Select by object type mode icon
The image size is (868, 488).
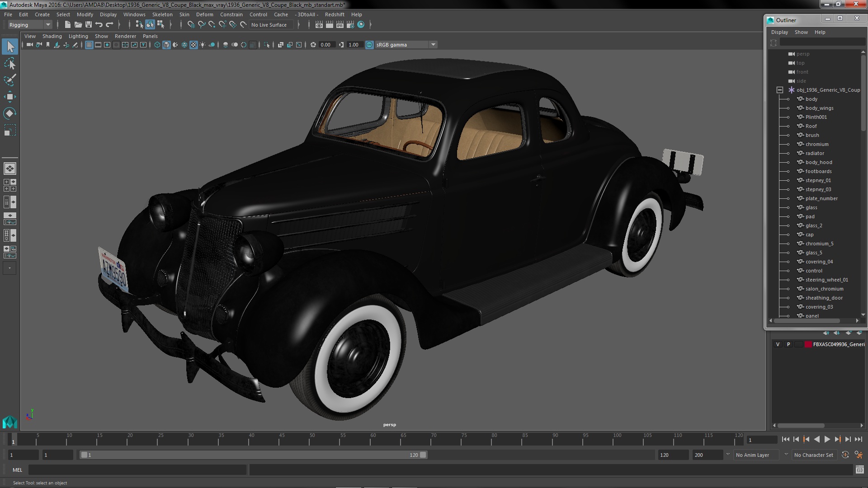click(x=150, y=25)
